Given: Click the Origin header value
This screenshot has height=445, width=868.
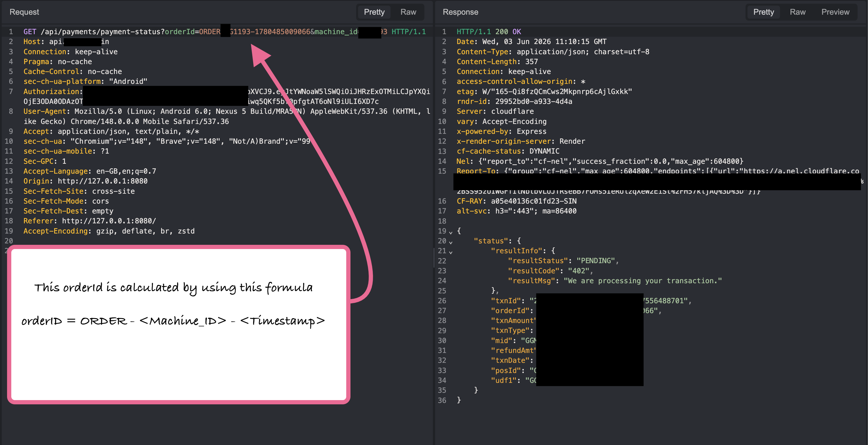Looking at the screenshot, I should point(102,181).
